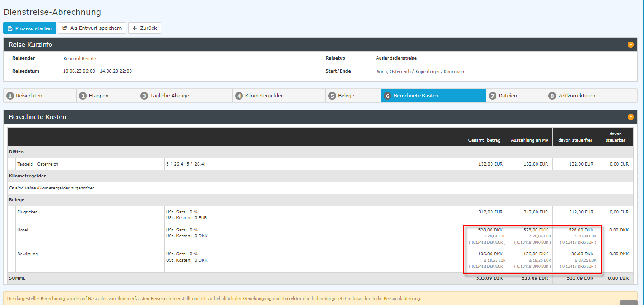Open the Tägliche Abzüge tab
The width and height of the screenshot is (644, 305).
click(x=185, y=96)
